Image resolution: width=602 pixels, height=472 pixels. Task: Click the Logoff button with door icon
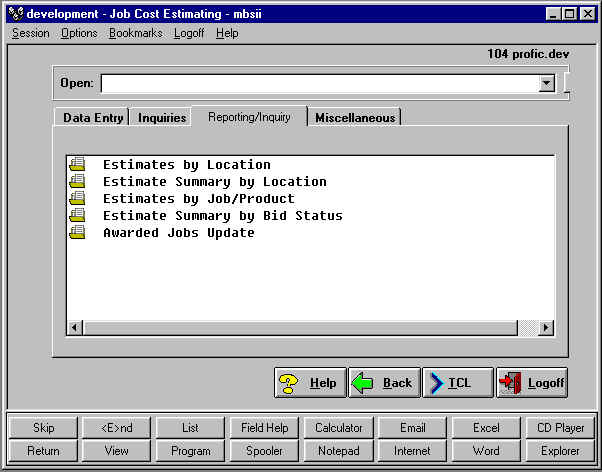tap(532, 383)
